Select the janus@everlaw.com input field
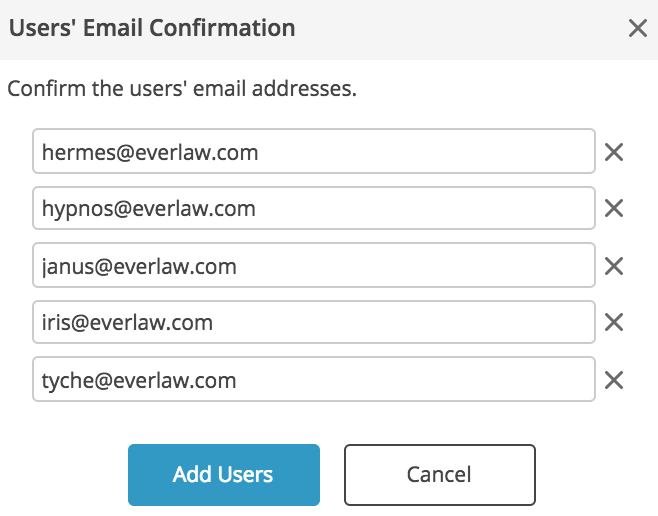The image size is (658, 516). [314, 265]
